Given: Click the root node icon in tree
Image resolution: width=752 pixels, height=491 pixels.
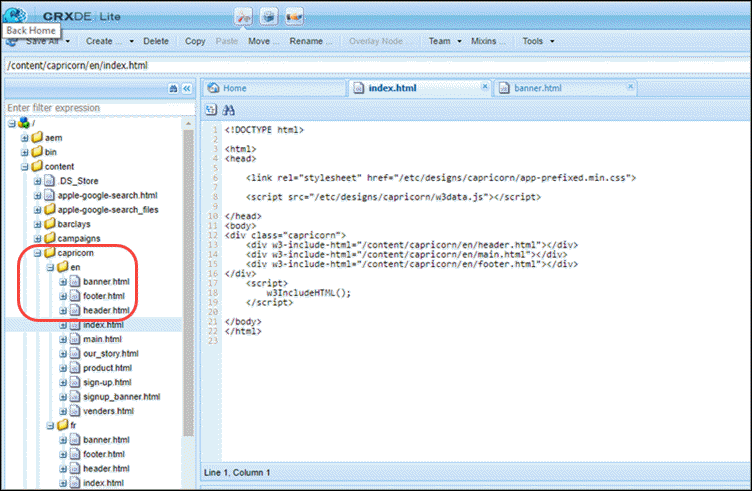Looking at the screenshot, I should click(24, 123).
